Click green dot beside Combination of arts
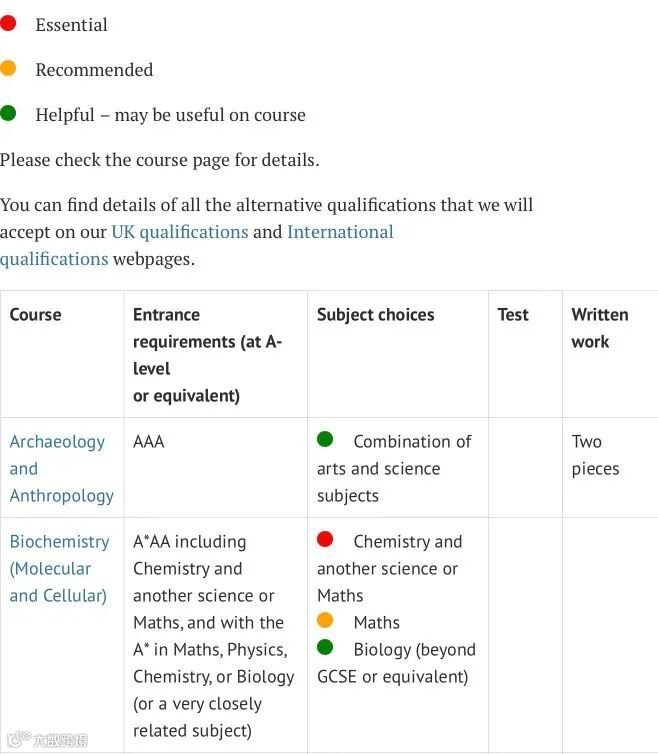The width and height of the screenshot is (658, 754). [x=325, y=439]
